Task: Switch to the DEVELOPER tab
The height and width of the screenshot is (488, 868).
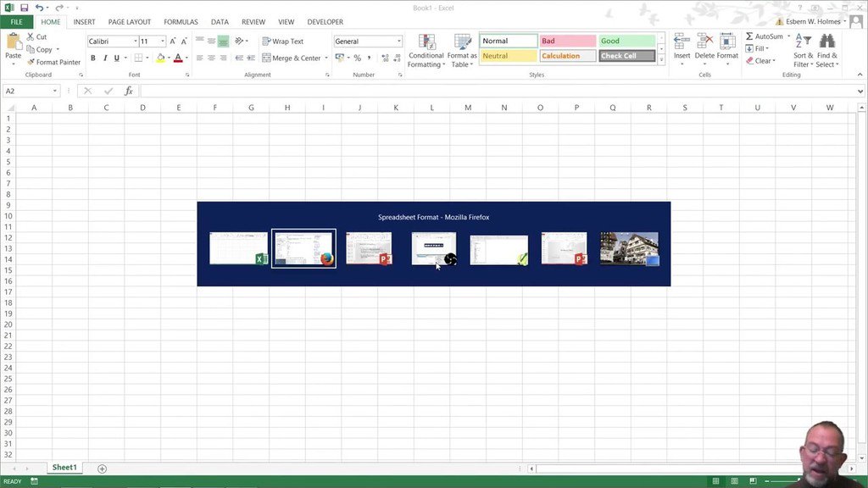Action: [325, 22]
